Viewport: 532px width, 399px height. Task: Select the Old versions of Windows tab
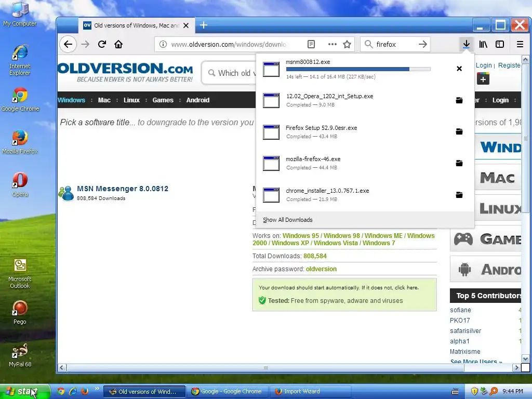[x=136, y=25]
